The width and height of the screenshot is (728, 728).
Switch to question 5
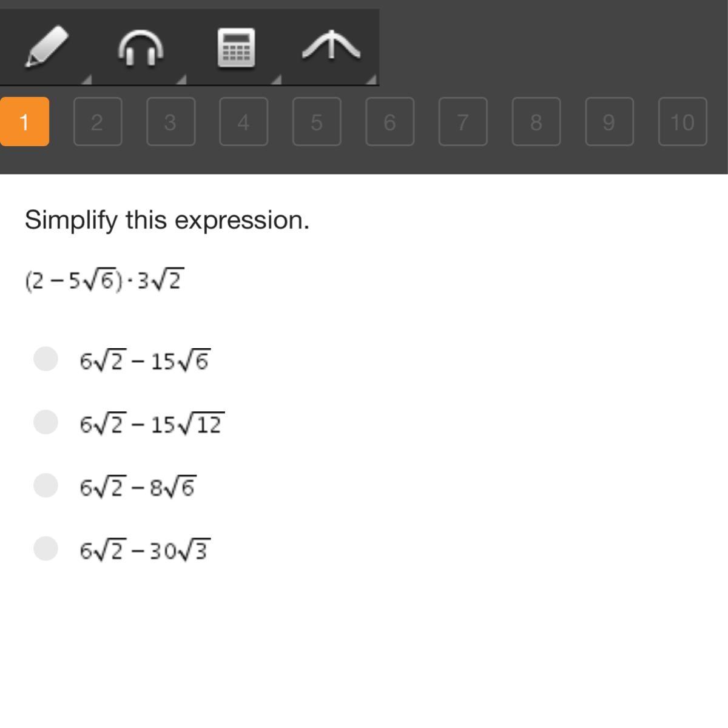[317, 122]
